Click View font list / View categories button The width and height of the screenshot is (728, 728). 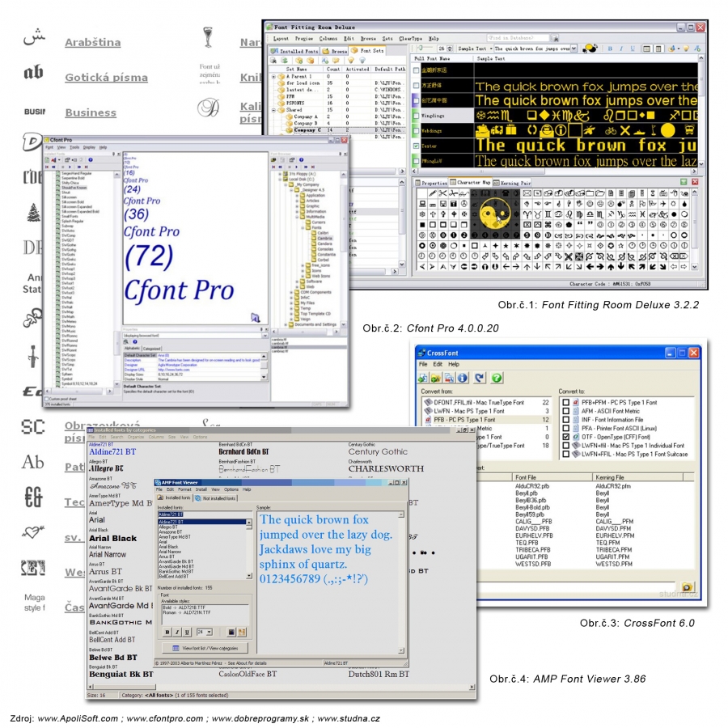click(205, 648)
